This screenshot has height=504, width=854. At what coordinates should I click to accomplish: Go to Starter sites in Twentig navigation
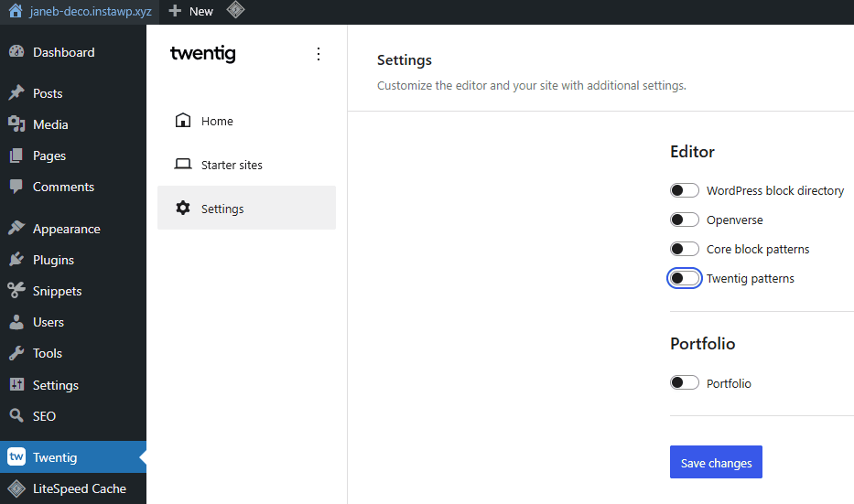point(232,165)
